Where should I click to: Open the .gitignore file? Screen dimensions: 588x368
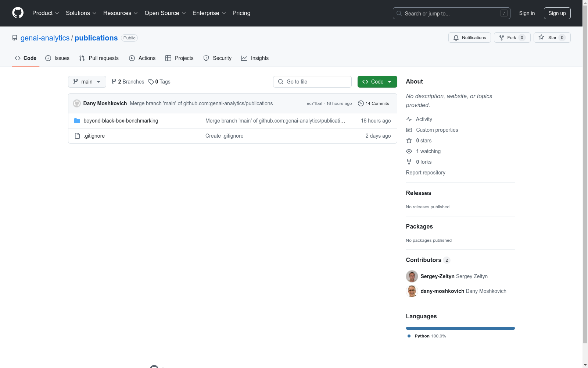94,136
